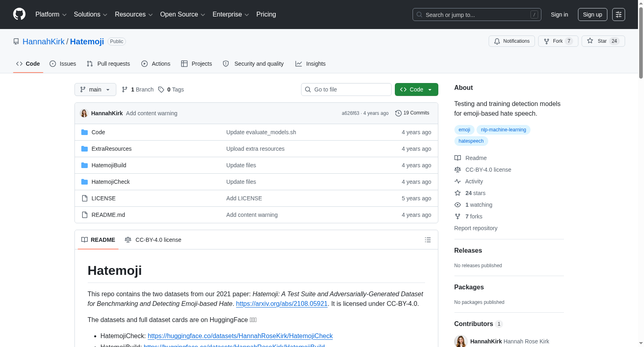Screen dimensions: 644x347
Task: Open the 'Upload extra resources' commit message
Action: coord(255,149)
